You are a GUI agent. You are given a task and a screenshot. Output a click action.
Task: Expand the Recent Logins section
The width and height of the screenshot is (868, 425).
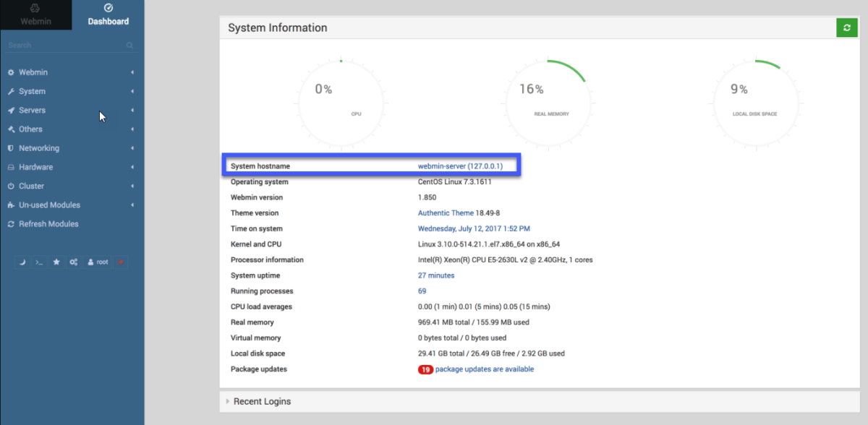coord(262,401)
